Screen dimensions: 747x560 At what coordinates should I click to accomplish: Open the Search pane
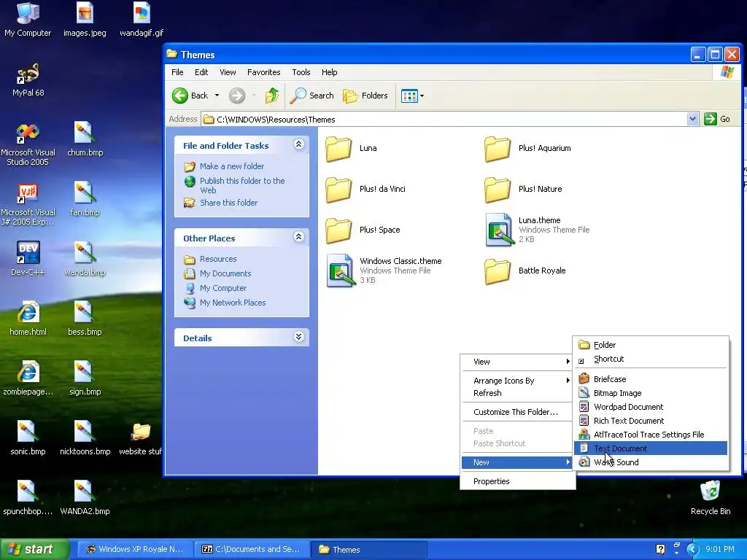(312, 96)
